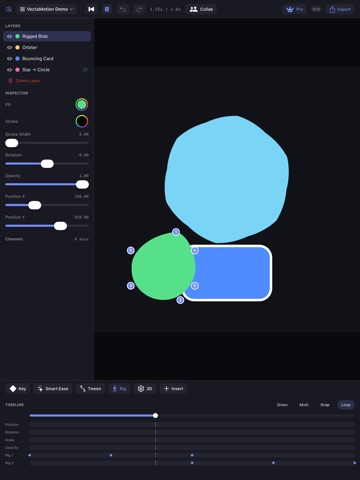The height and width of the screenshot is (480, 360).
Task: Select the Star → Circle layer
Action: 47,70
